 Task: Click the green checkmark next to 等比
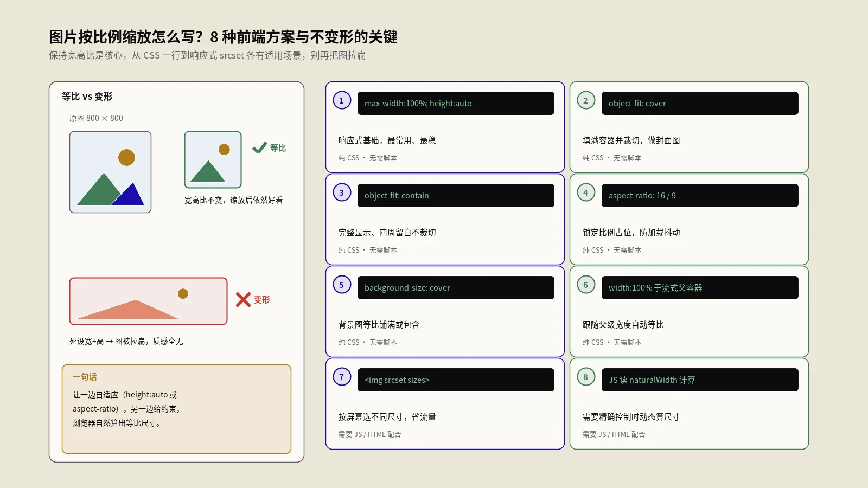pyautogui.click(x=259, y=147)
